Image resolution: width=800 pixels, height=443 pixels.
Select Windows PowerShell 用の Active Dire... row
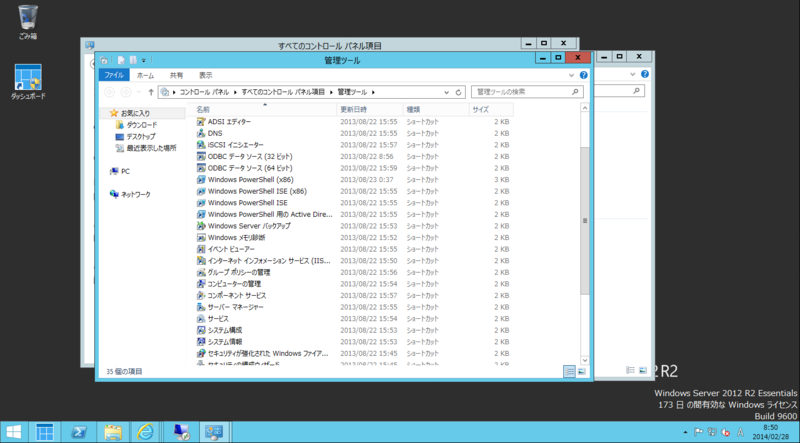point(353,214)
